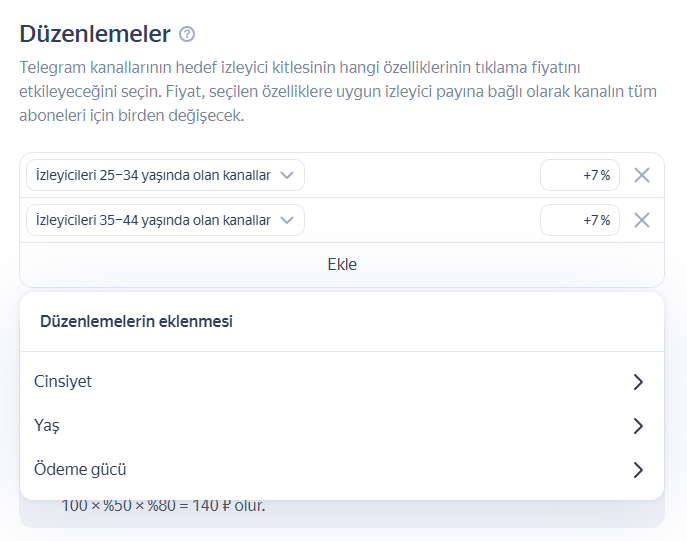Remove the 25–34 age adjustment row
687x541 pixels.
coord(642,175)
